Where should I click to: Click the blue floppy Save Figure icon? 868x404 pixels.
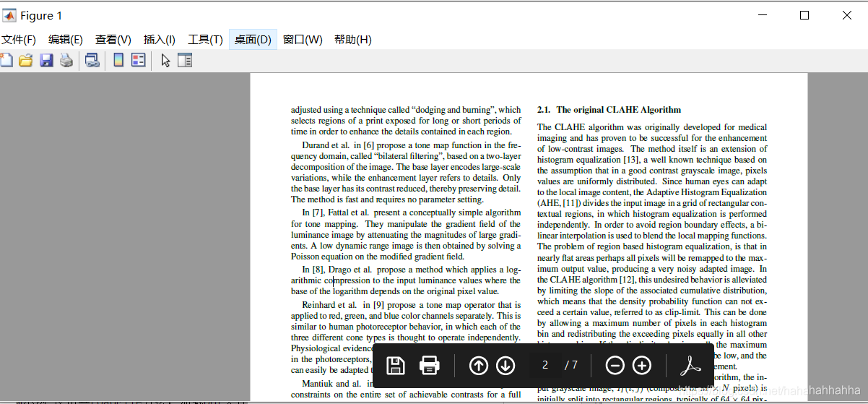pyautogui.click(x=46, y=61)
